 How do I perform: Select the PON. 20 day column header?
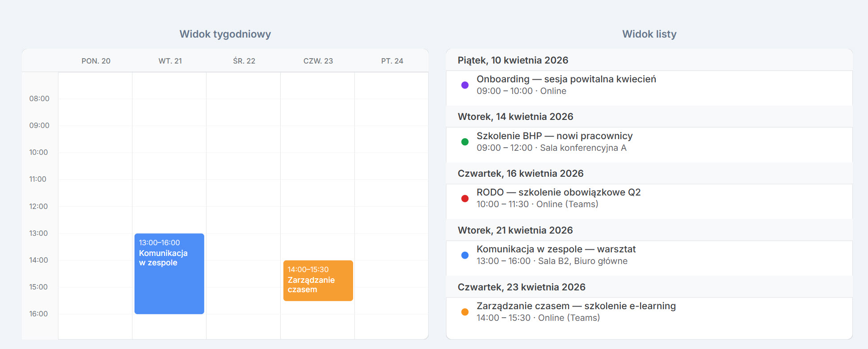pyautogui.click(x=96, y=61)
